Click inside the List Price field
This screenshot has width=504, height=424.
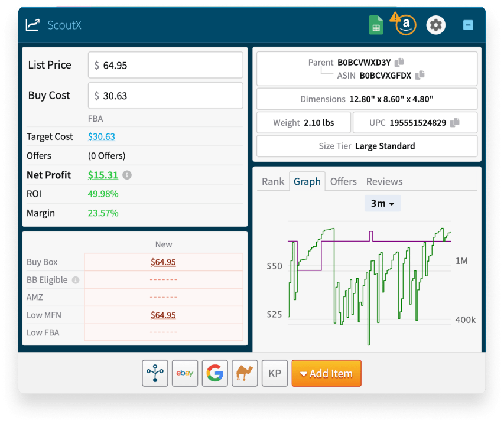[x=165, y=64]
